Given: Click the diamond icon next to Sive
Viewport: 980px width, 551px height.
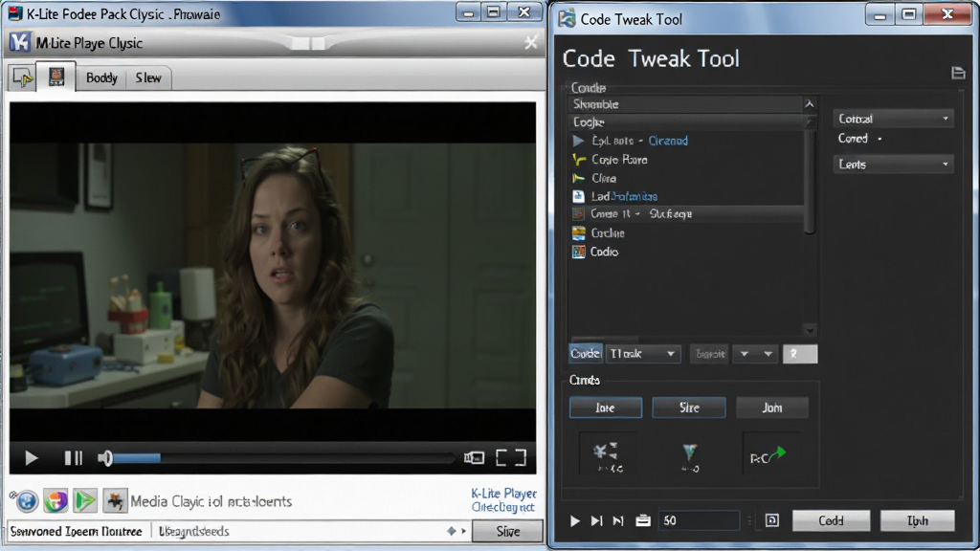Looking at the screenshot, I should 452,531.
